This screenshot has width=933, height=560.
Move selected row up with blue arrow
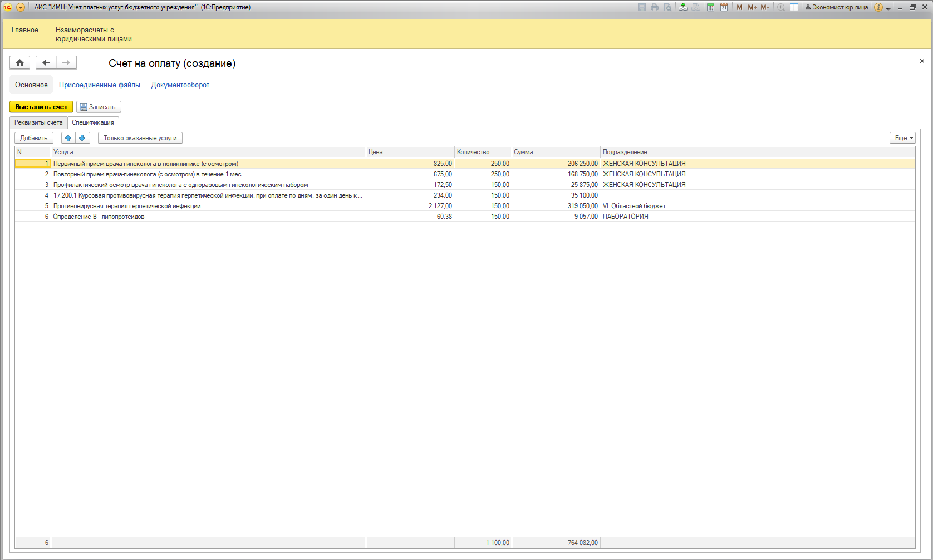coord(68,138)
